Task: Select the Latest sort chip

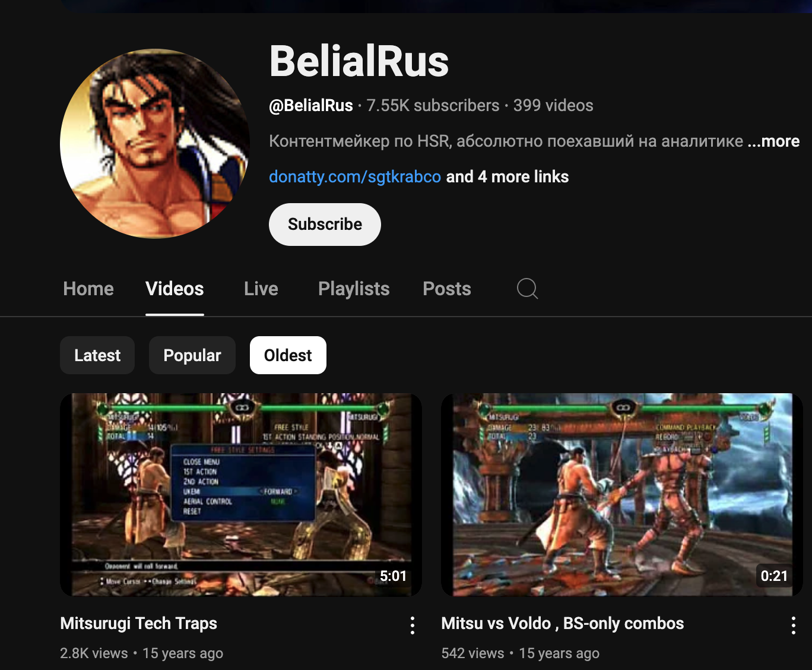Action: click(97, 355)
